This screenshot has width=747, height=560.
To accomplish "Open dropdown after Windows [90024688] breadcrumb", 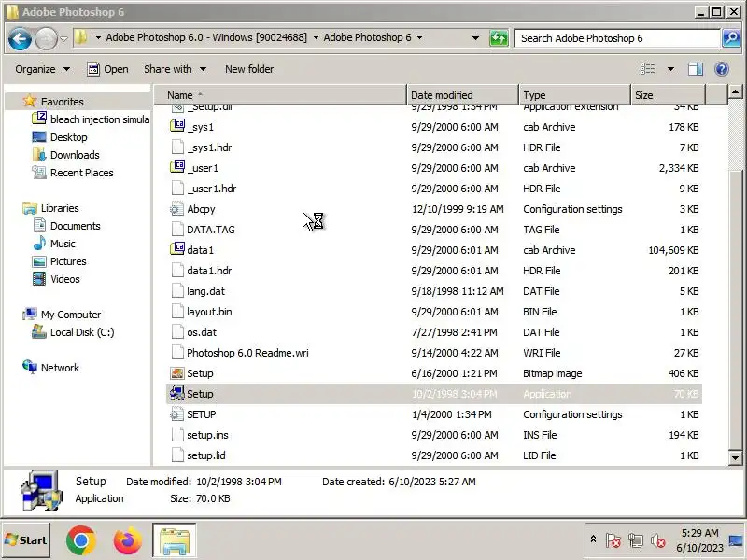I will coord(316,37).
